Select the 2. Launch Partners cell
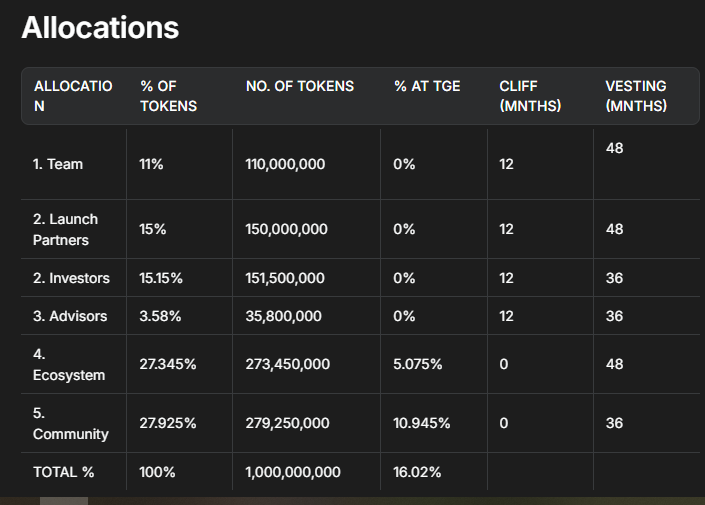The height and width of the screenshot is (505, 705). 65,229
